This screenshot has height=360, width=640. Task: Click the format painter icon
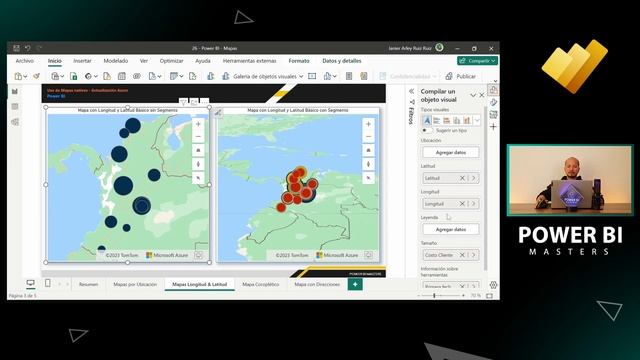click(36, 76)
